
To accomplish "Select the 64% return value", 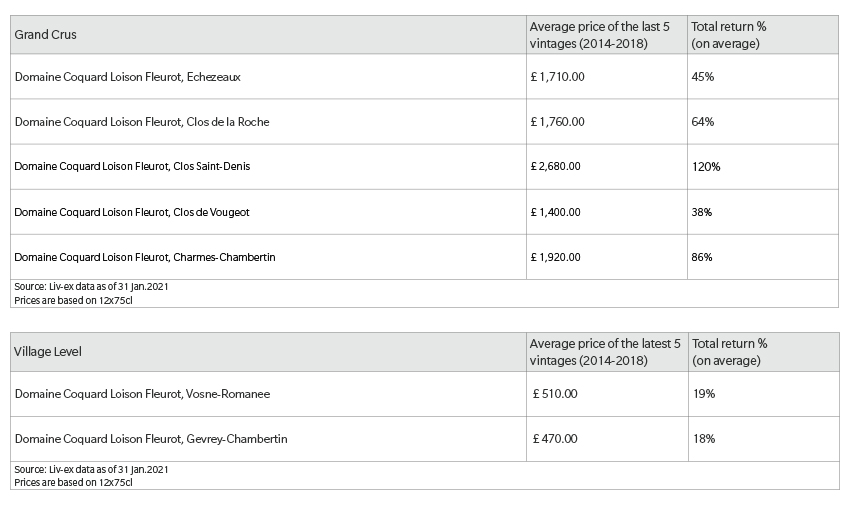I will tap(703, 122).
